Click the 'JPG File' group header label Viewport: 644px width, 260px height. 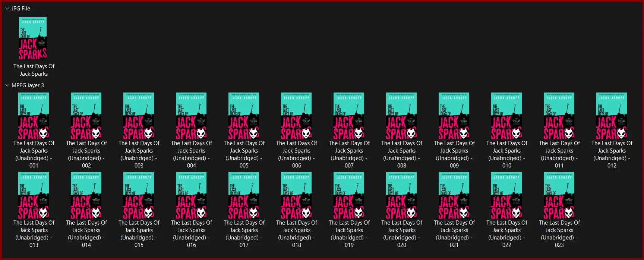pos(21,8)
